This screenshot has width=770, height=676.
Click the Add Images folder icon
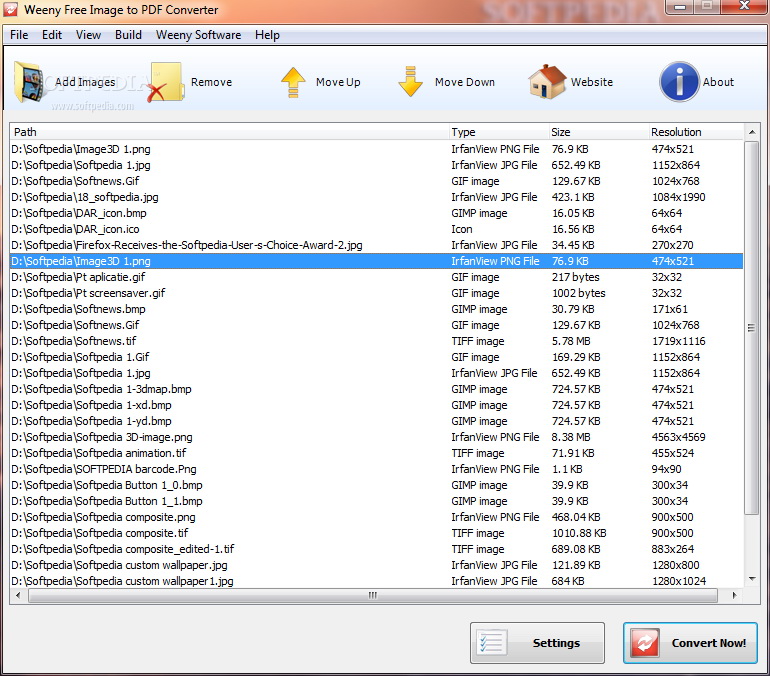coord(29,81)
